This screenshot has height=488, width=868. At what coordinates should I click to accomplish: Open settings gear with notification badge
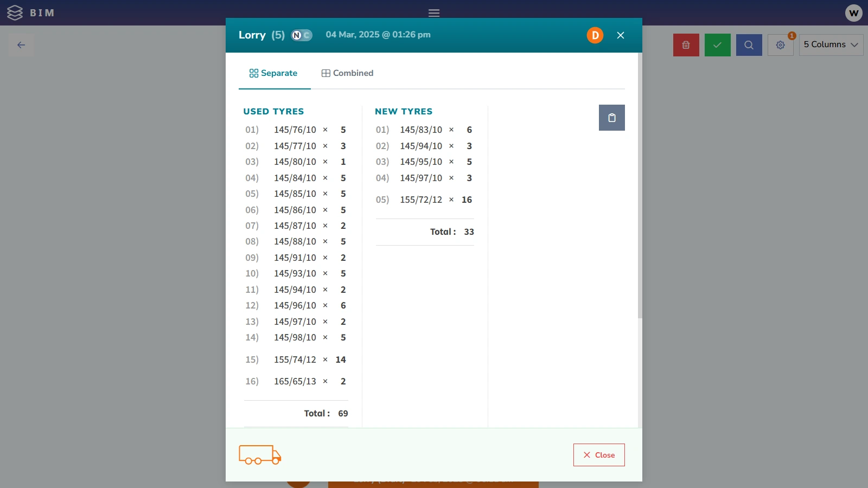(x=780, y=45)
